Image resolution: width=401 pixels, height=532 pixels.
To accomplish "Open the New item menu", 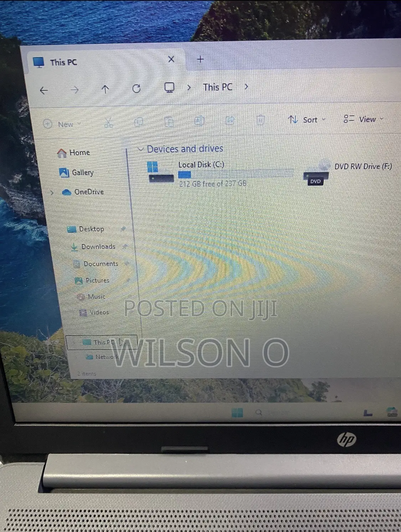I will pyautogui.click(x=62, y=124).
